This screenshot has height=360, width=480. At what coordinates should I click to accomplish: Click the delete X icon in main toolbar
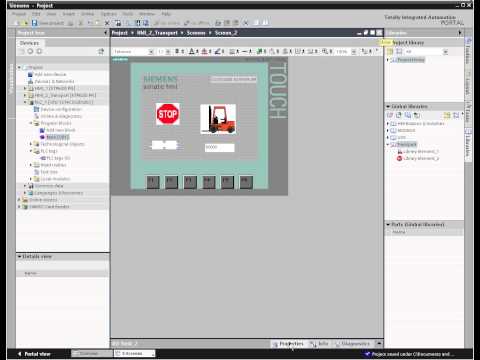click(x=107, y=23)
